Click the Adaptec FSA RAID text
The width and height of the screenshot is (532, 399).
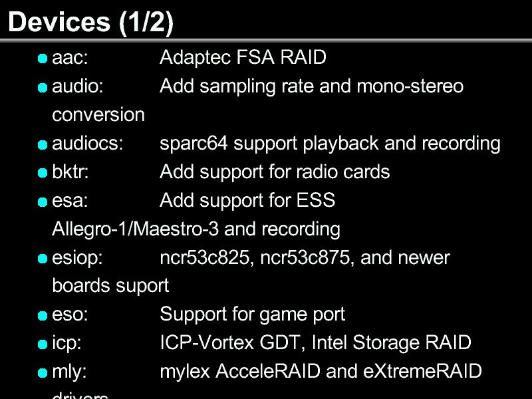coord(243,58)
